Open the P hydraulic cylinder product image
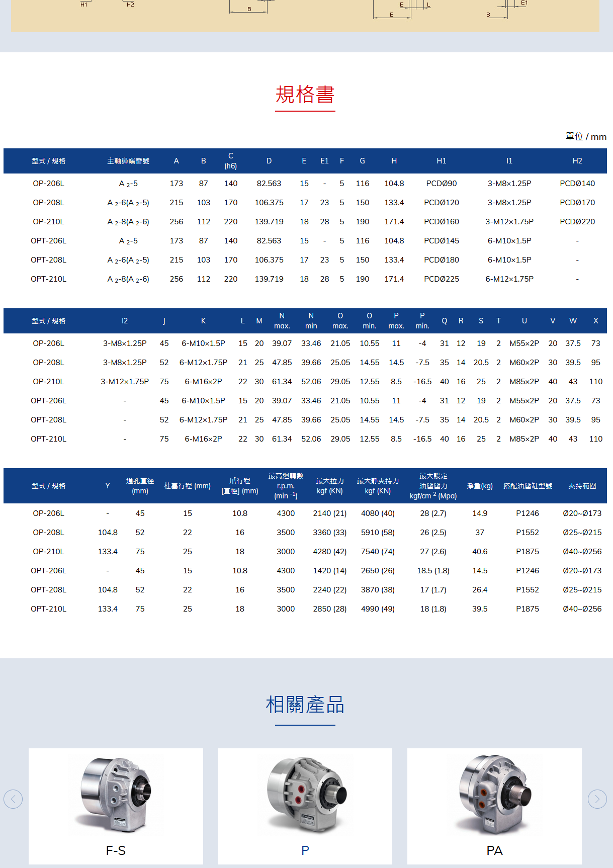Screen dimensions: 613x868 pos(305,794)
